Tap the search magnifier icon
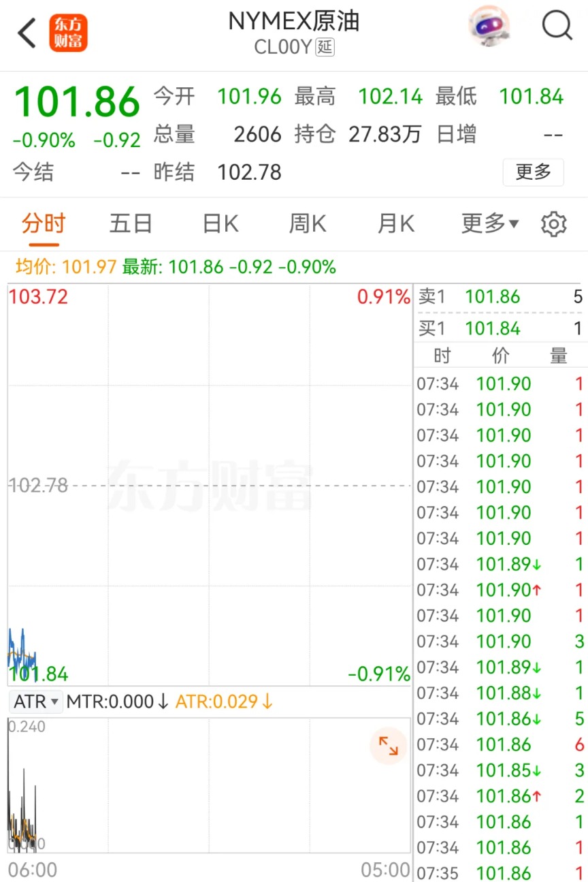Screen dimensions: 588x882 pos(557,27)
